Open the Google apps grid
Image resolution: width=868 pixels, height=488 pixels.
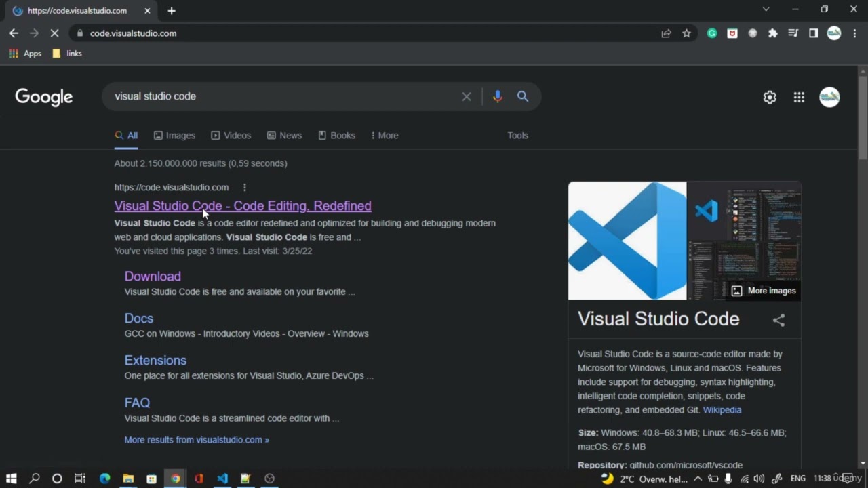tap(800, 98)
